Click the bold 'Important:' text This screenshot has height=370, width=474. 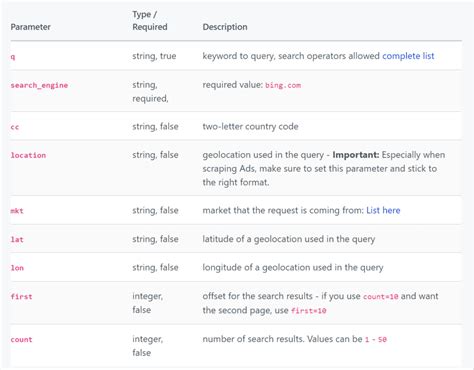coord(356,155)
